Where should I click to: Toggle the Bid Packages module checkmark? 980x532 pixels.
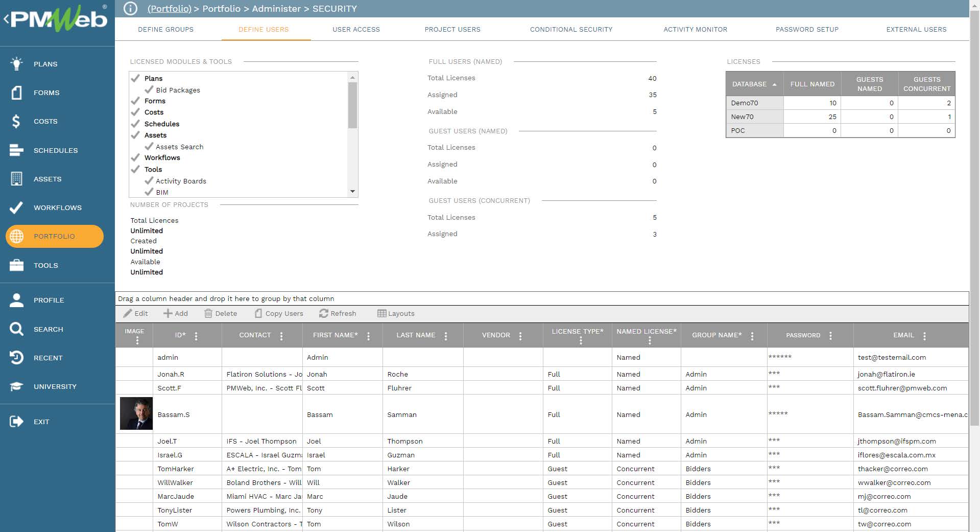pyautogui.click(x=149, y=90)
